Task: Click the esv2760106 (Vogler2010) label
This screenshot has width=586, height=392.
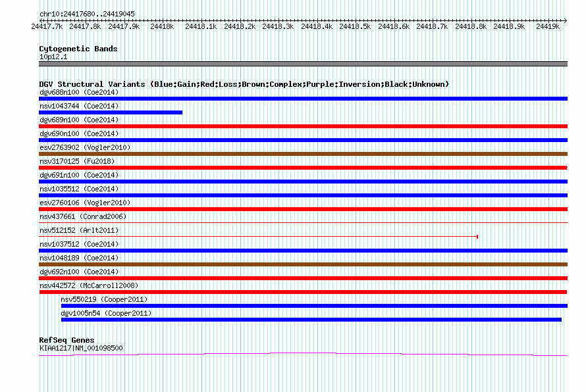Action: click(85, 203)
